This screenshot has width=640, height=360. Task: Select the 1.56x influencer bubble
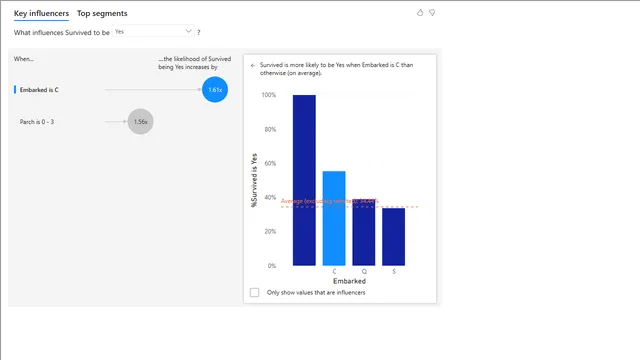tap(140, 121)
